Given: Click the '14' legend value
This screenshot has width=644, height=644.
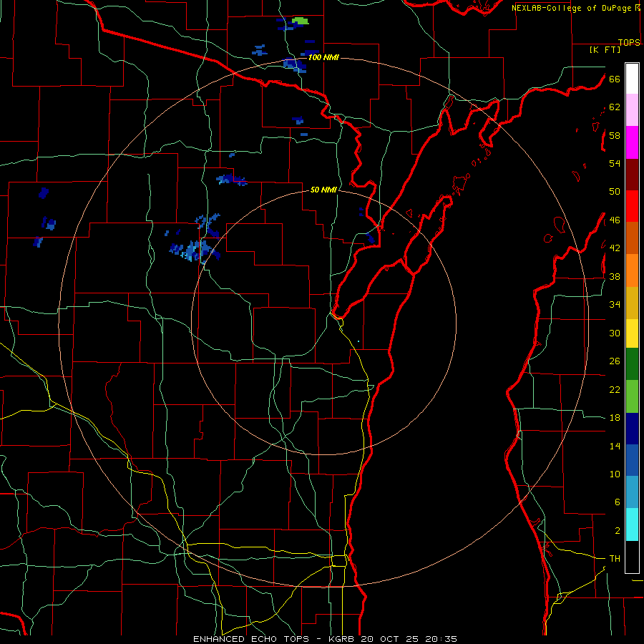Looking at the screenshot, I should 615,446.
